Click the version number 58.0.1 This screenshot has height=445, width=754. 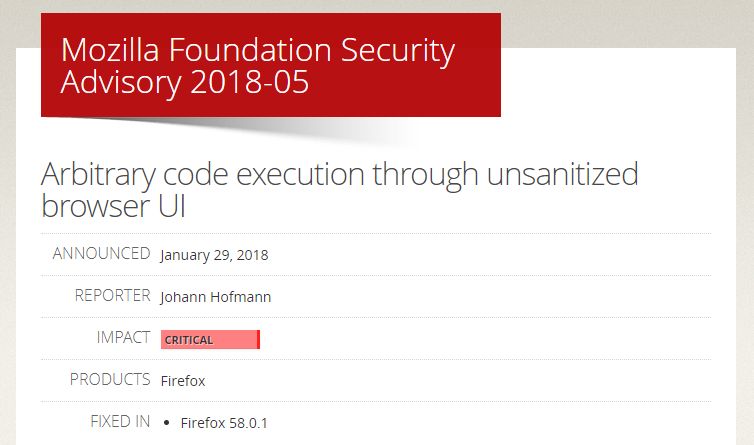246,423
